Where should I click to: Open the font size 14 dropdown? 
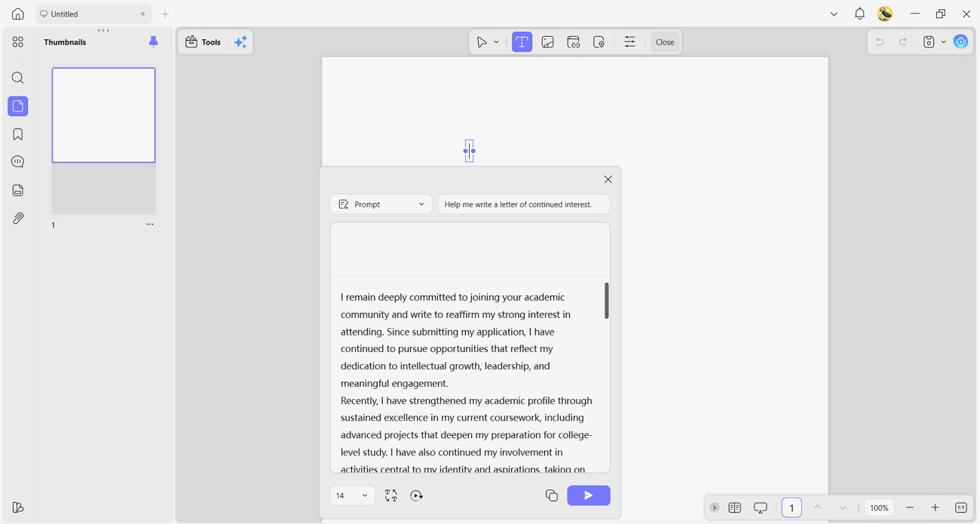(353, 495)
